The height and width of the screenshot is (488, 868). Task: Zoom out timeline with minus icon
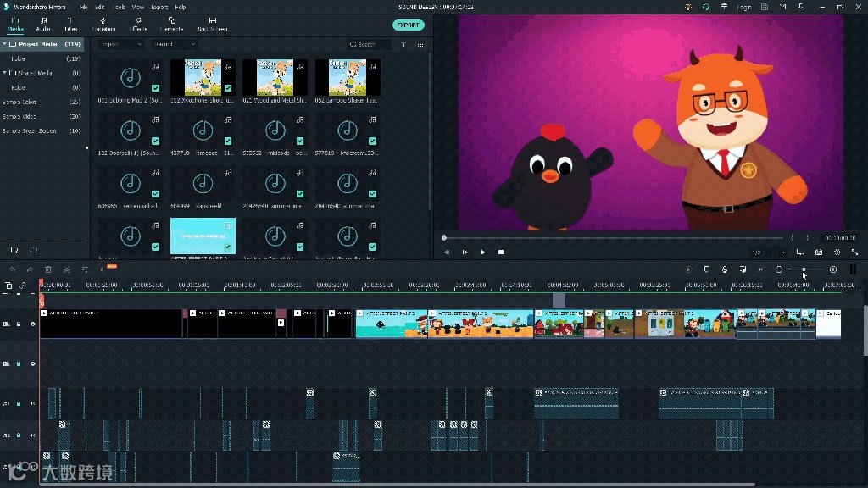coord(779,269)
